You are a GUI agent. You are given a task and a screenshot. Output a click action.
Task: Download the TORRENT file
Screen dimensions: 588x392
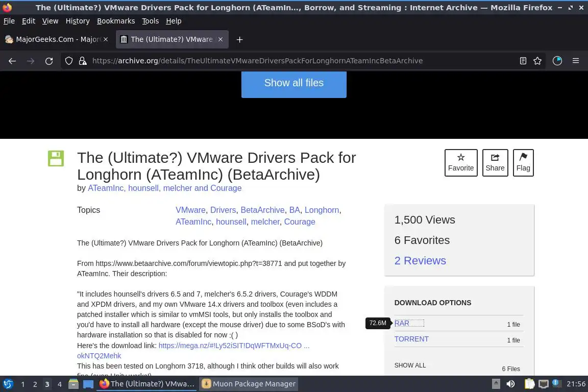(x=411, y=339)
